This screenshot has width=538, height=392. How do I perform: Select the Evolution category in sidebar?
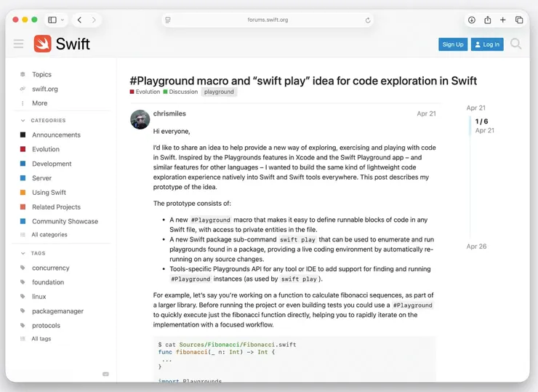pyautogui.click(x=45, y=149)
